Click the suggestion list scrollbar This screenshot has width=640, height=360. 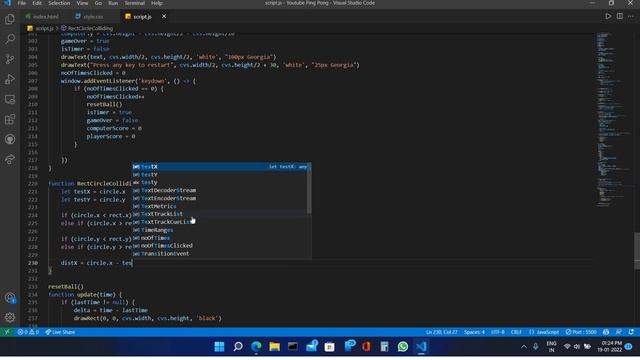point(309,188)
